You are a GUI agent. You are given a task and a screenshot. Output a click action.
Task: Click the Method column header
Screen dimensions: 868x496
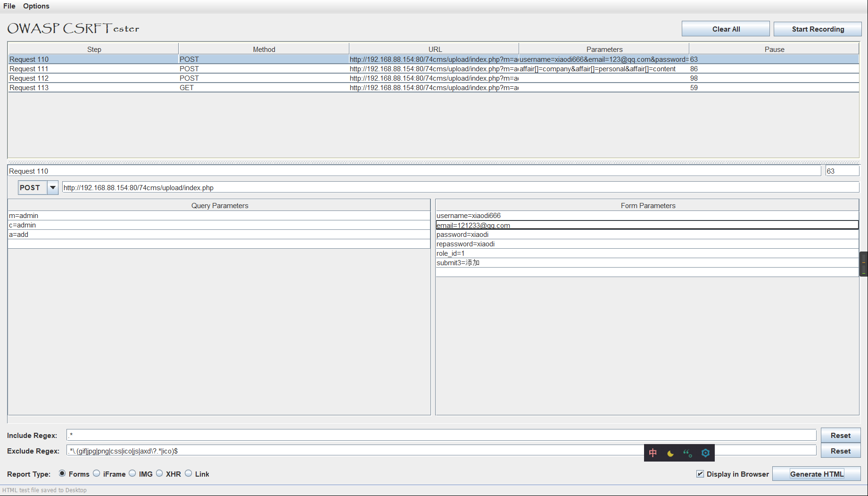click(264, 49)
